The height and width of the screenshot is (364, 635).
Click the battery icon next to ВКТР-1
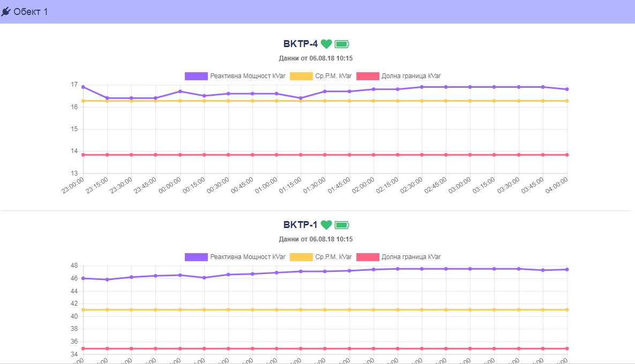pos(342,225)
